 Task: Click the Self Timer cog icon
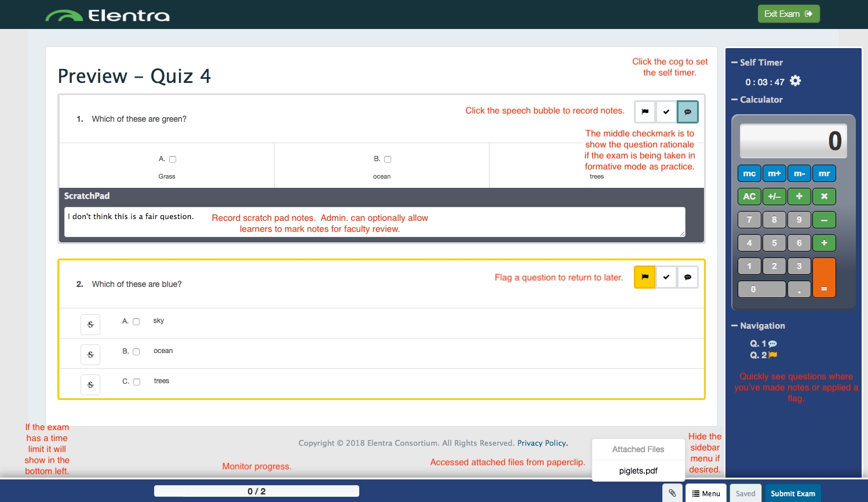(x=796, y=81)
